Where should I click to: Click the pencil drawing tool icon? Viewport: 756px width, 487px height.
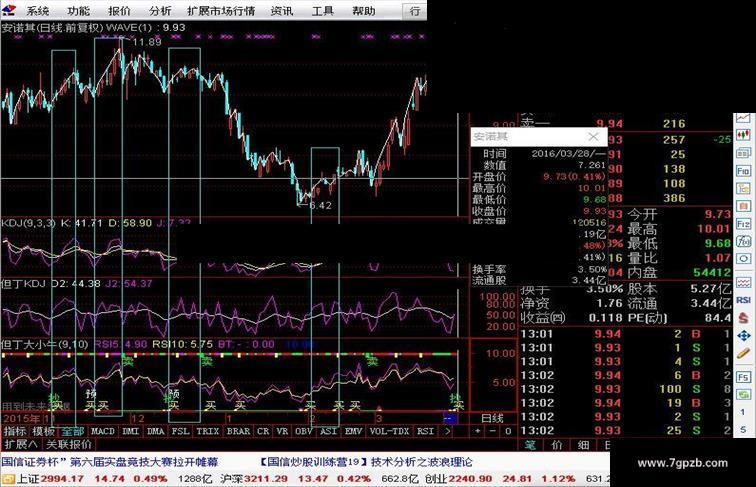pyautogui.click(x=743, y=353)
